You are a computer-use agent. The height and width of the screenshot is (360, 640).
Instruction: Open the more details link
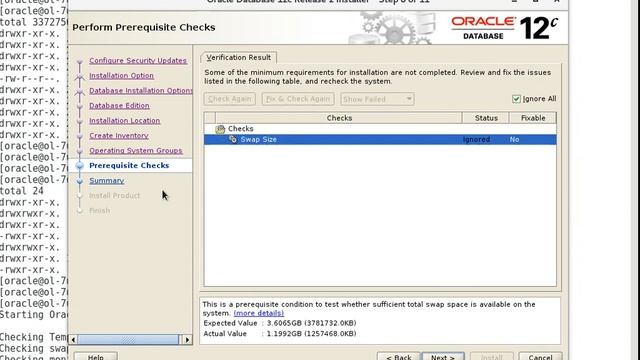coord(259,313)
